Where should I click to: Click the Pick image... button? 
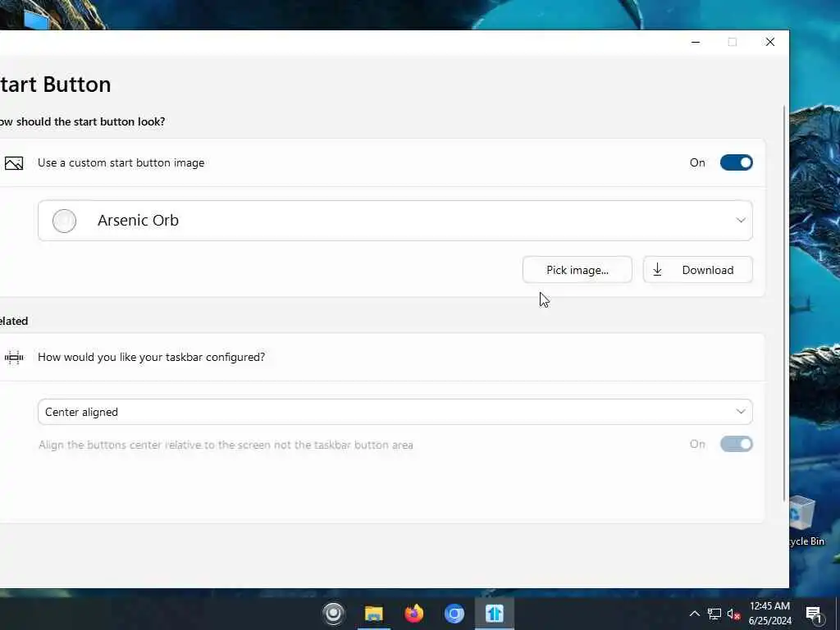[577, 270]
